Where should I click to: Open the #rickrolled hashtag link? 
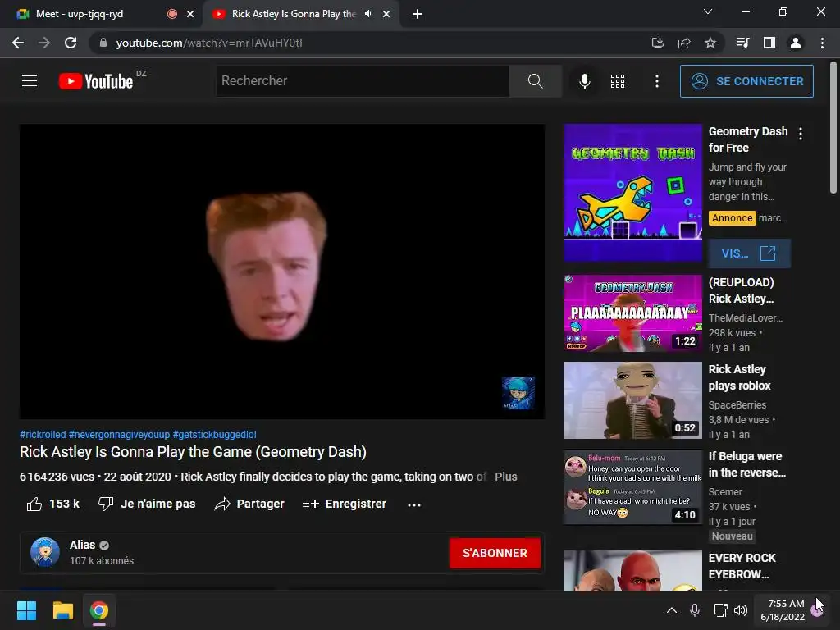43,435
